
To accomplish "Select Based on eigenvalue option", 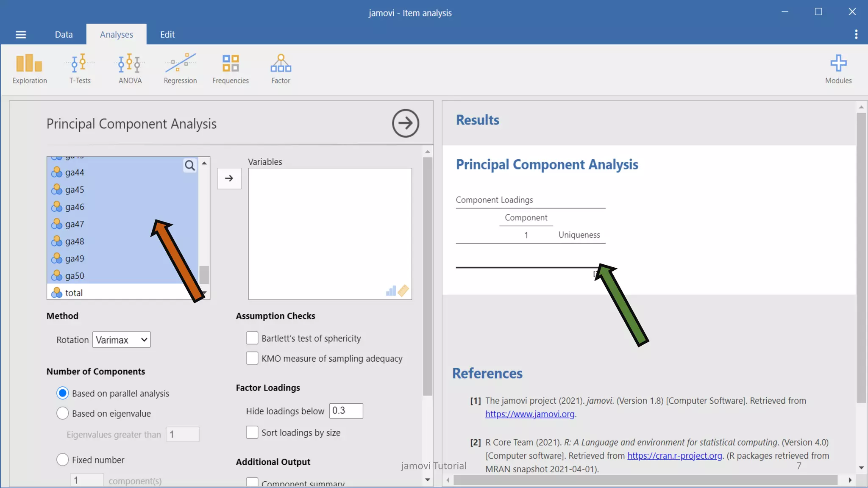I will [x=63, y=413].
